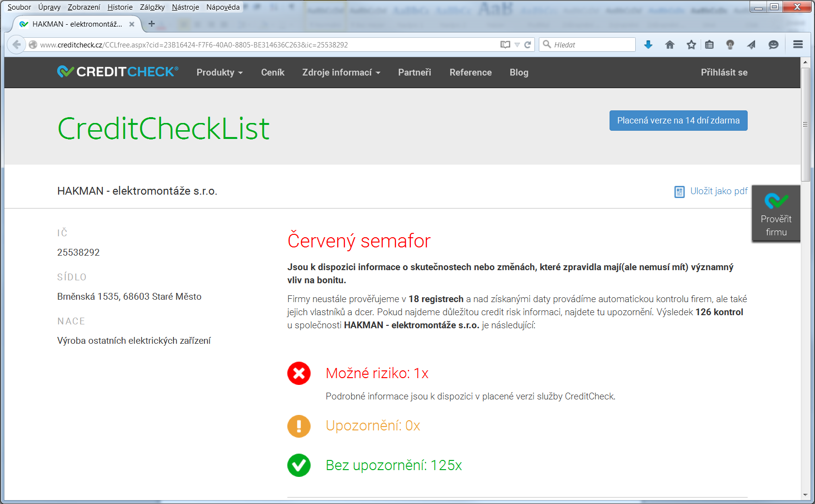Go to the browser home page icon
This screenshot has height=504, width=815.
(670, 45)
